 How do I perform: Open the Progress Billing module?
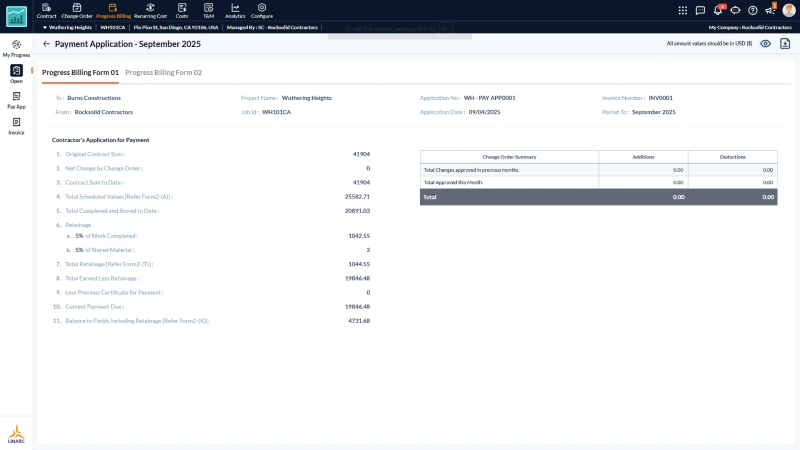(x=113, y=11)
